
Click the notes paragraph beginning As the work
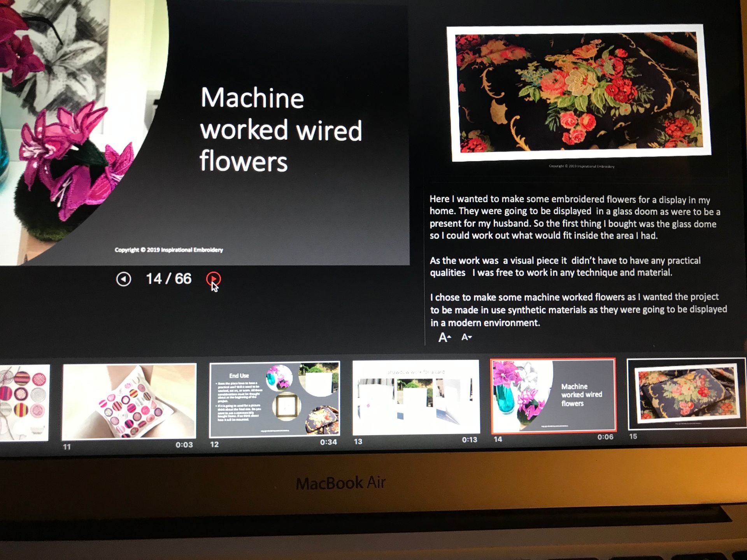[565, 266]
